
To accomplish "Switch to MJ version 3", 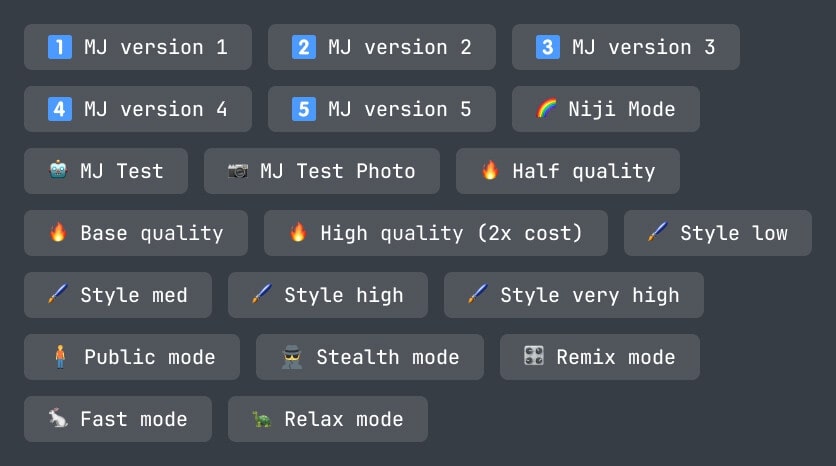I will click(625, 47).
